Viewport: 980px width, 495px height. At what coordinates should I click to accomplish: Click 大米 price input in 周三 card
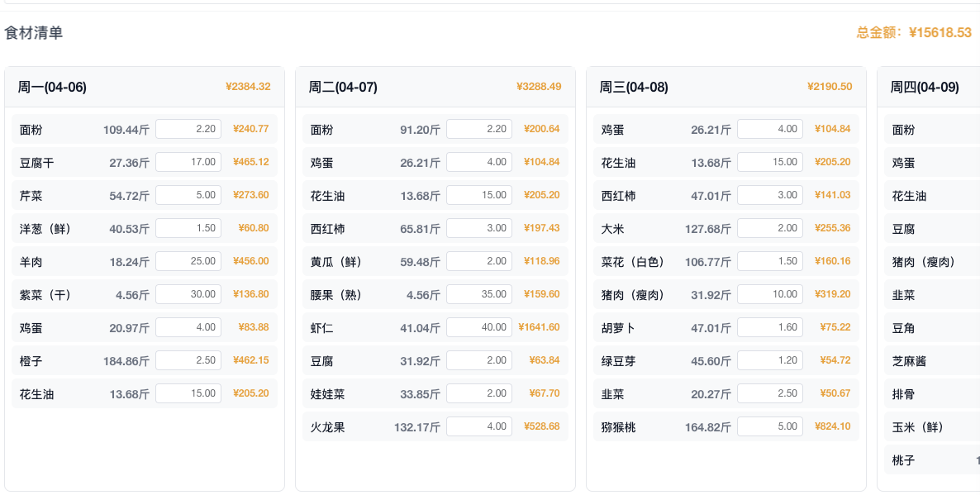point(769,228)
